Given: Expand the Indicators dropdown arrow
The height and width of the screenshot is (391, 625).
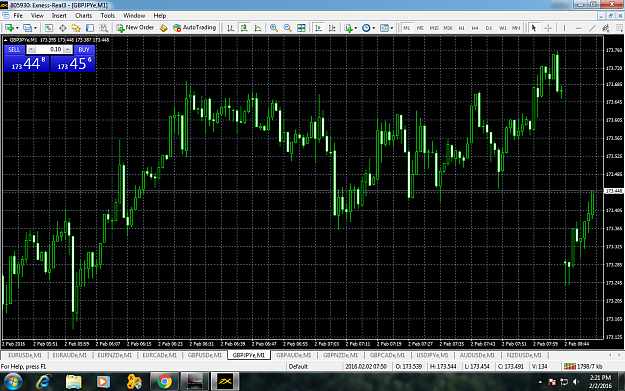Looking at the screenshot, I should (x=356, y=28).
